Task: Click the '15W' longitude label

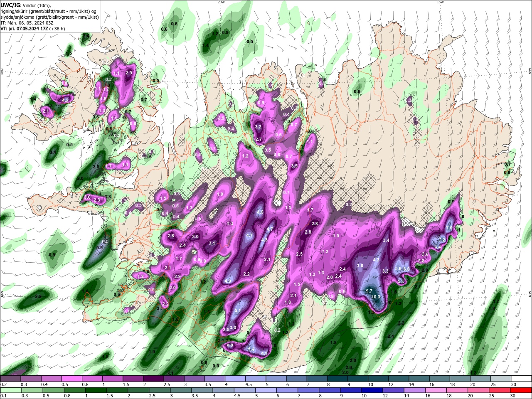Action: (440, 2)
